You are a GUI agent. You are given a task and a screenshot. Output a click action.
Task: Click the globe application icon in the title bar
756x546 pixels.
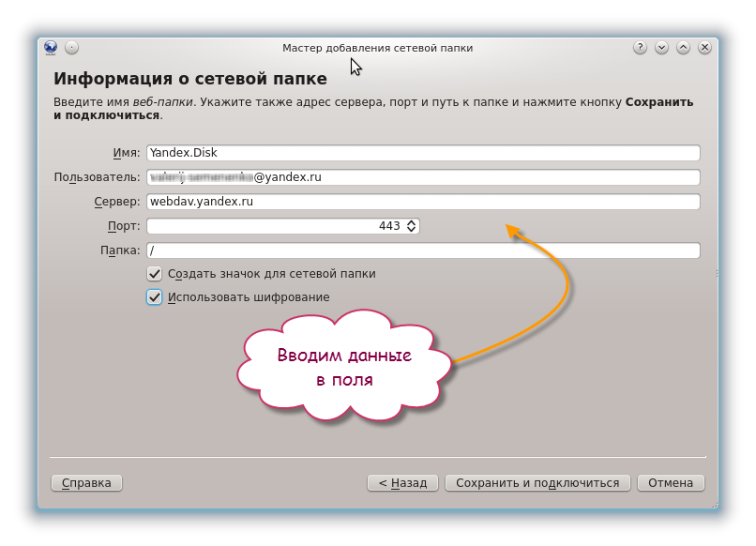[51, 47]
